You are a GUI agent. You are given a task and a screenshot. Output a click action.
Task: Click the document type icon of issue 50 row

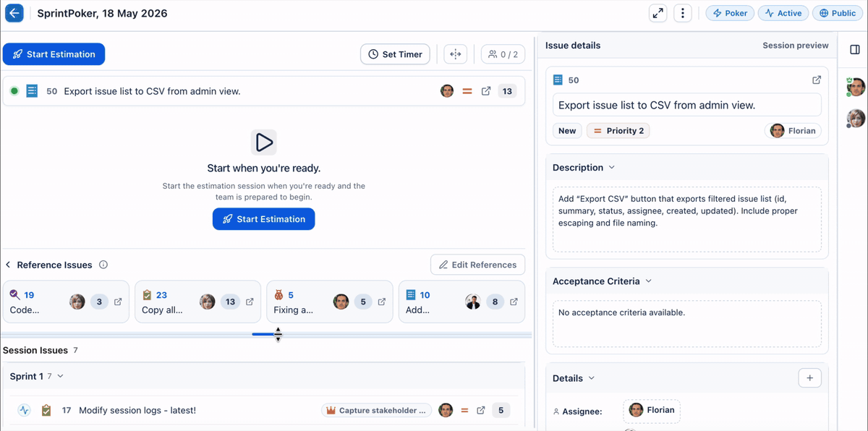[32, 91]
